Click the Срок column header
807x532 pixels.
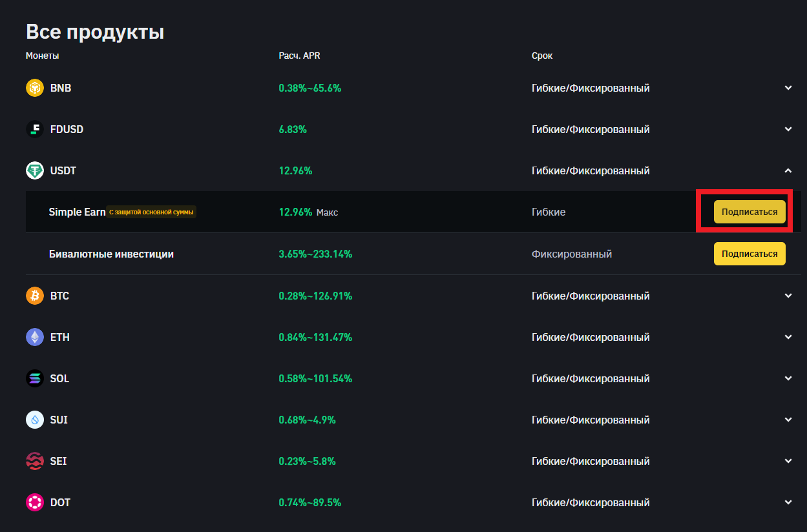click(x=542, y=56)
